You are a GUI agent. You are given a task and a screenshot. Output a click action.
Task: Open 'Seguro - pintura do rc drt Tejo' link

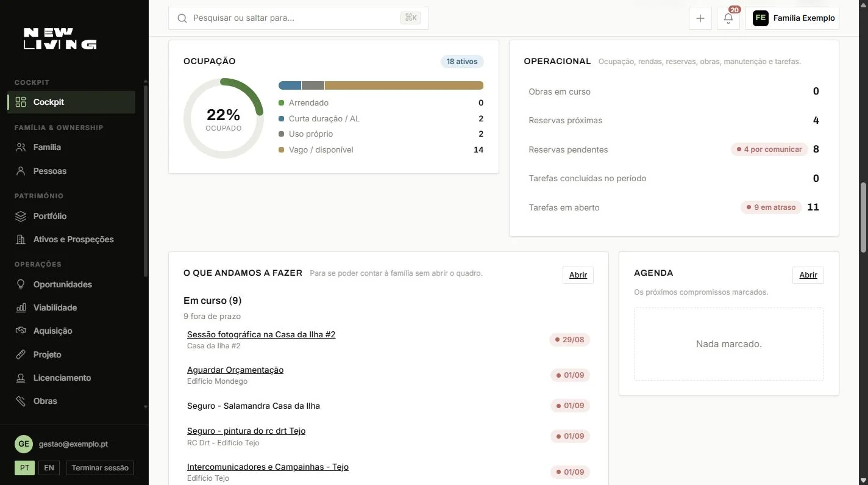tap(246, 431)
